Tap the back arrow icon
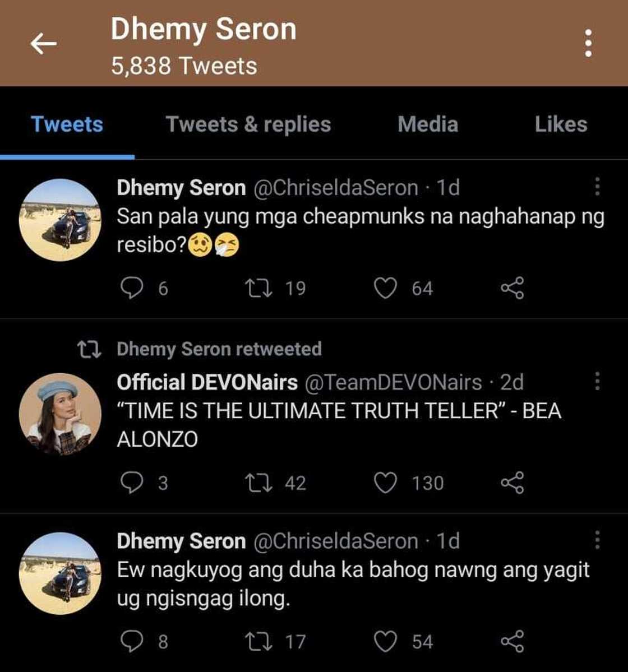This screenshot has height=672, width=628. 44,43
